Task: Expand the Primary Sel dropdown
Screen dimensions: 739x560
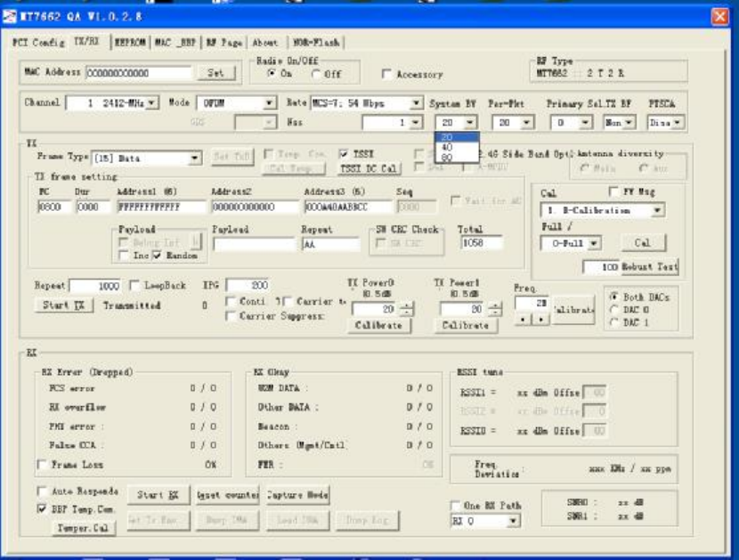Action: [585, 123]
